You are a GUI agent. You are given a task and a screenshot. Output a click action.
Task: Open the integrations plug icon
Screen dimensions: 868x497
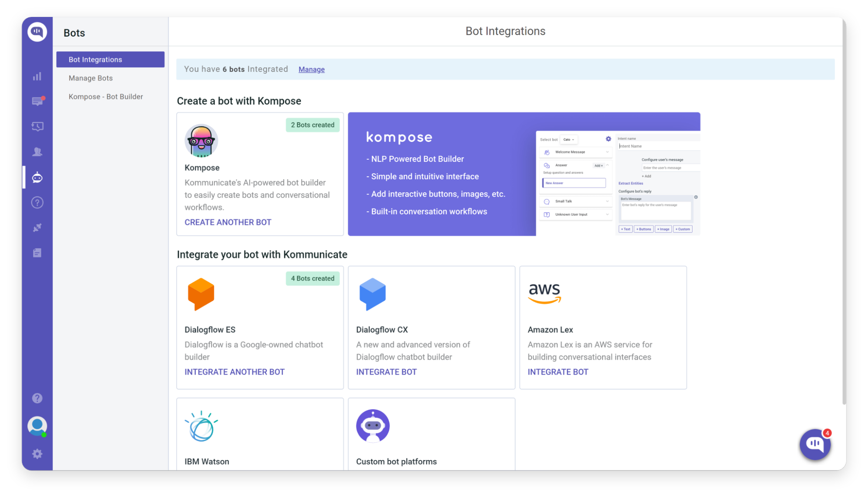point(37,227)
